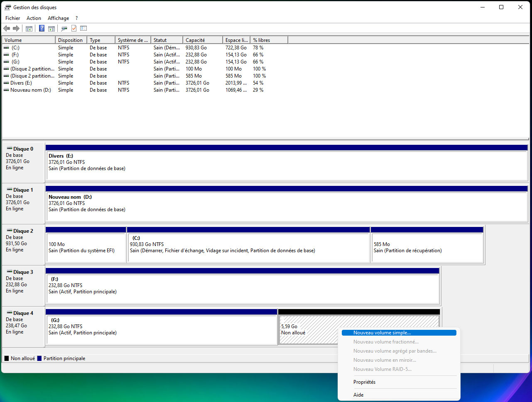Select the 585 Mo recovery partition
Screen dimensions: 532x402
click(x=427, y=245)
